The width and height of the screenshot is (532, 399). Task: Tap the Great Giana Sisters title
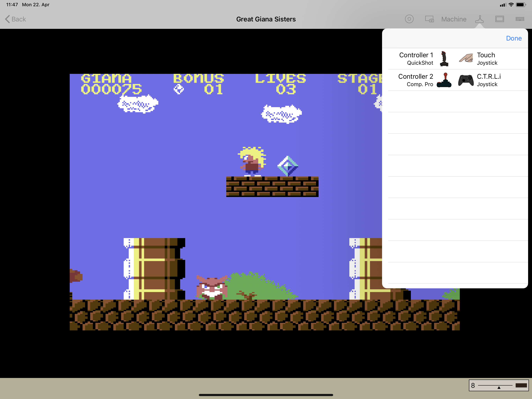coord(266,19)
